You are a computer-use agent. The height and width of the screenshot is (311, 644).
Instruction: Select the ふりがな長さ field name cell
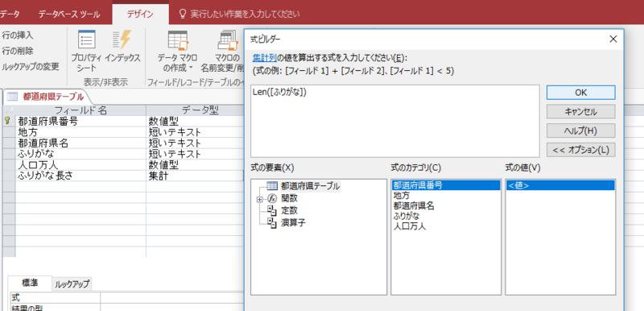pos(80,176)
